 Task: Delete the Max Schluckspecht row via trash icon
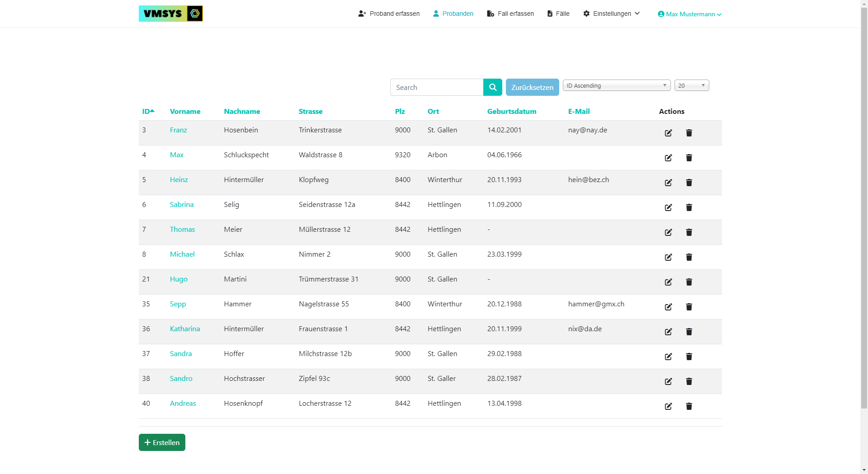point(689,158)
